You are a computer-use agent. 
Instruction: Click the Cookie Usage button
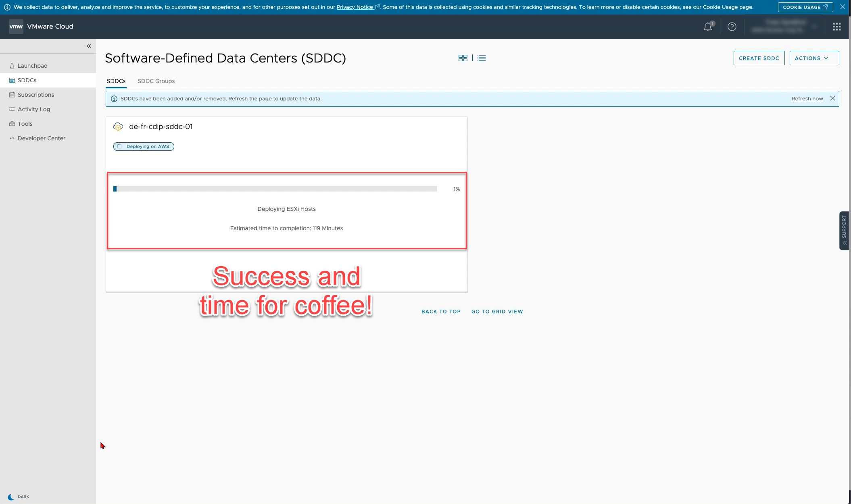point(805,7)
